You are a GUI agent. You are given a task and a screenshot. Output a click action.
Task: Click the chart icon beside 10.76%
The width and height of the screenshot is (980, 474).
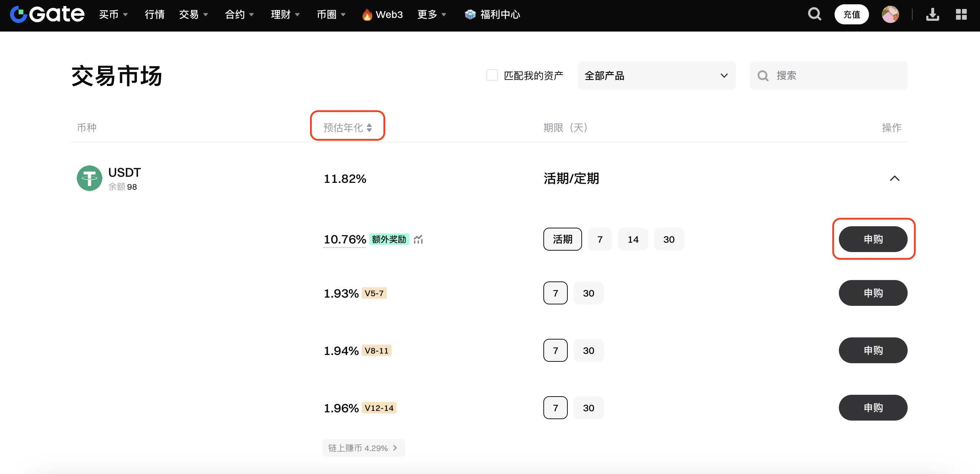[418, 240]
